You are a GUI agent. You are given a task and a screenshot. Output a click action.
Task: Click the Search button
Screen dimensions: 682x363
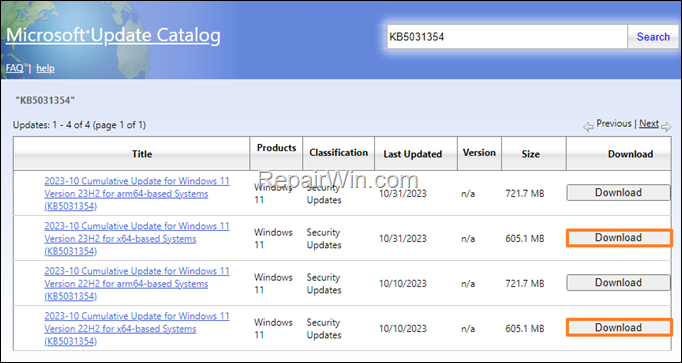pyautogui.click(x=653, y=37)
